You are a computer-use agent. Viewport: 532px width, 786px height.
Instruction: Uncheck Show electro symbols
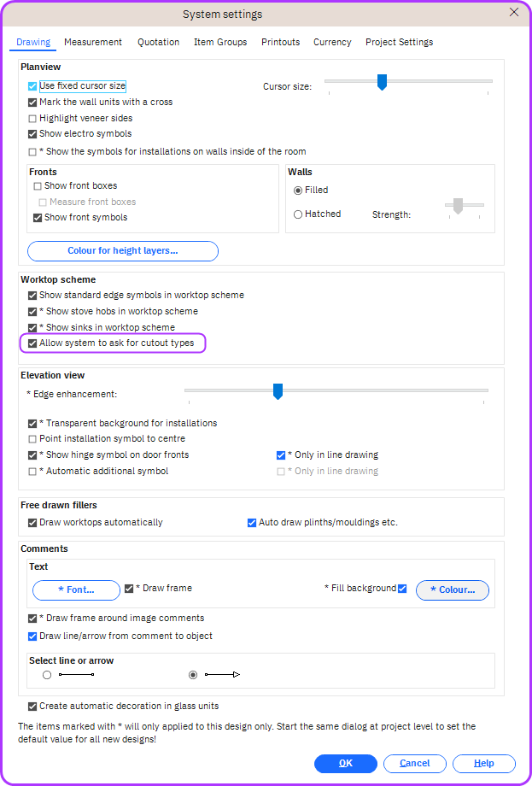tap(32, 134)
